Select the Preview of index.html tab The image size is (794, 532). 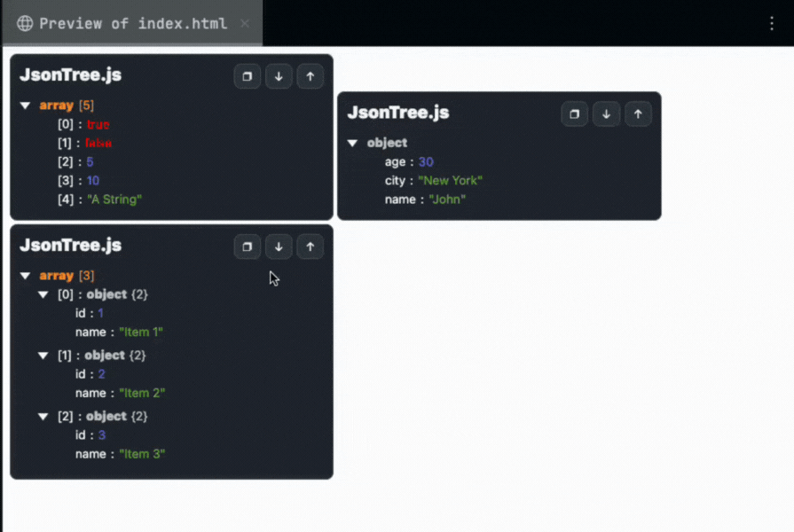[133, 23]
